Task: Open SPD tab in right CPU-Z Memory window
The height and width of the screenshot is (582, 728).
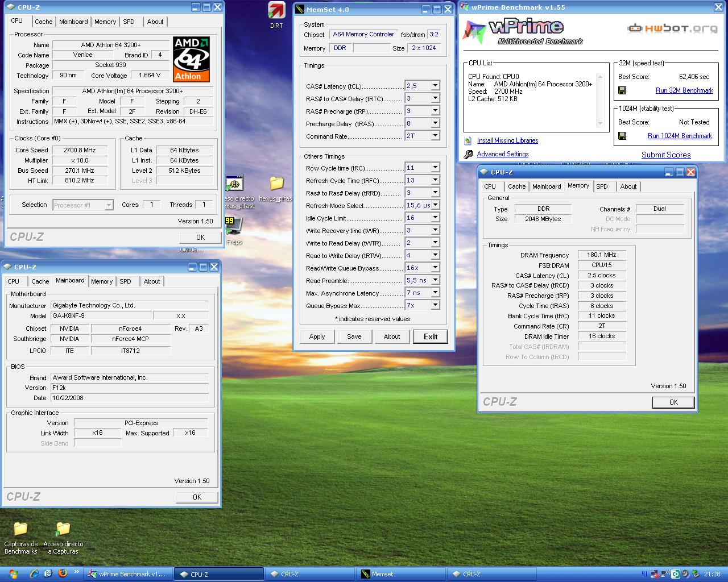Action: pyautogui.click(x=602, y=186)
